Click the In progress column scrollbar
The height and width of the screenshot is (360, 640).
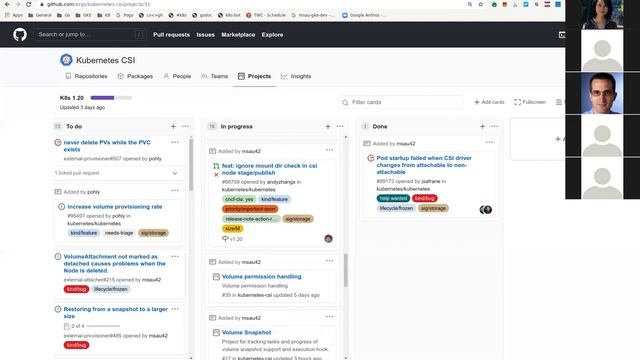(346, 270)
